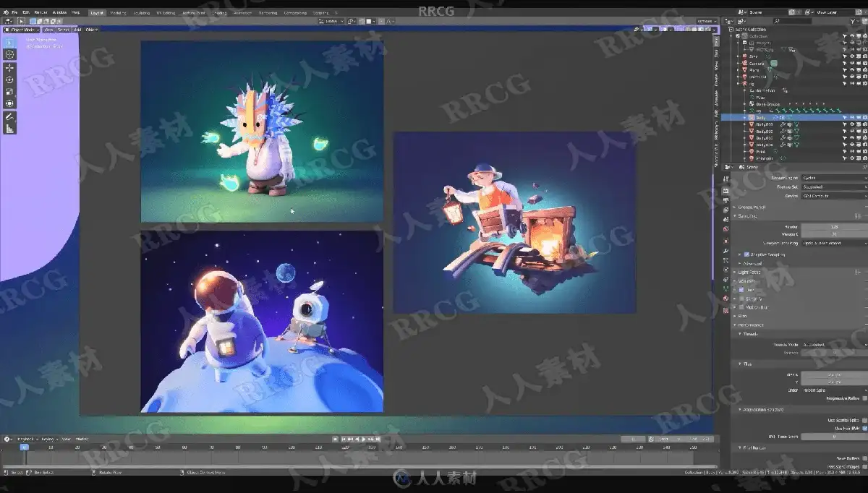Open the Render menu
This screenshot has height=493, width=868.
click(41, 12)
